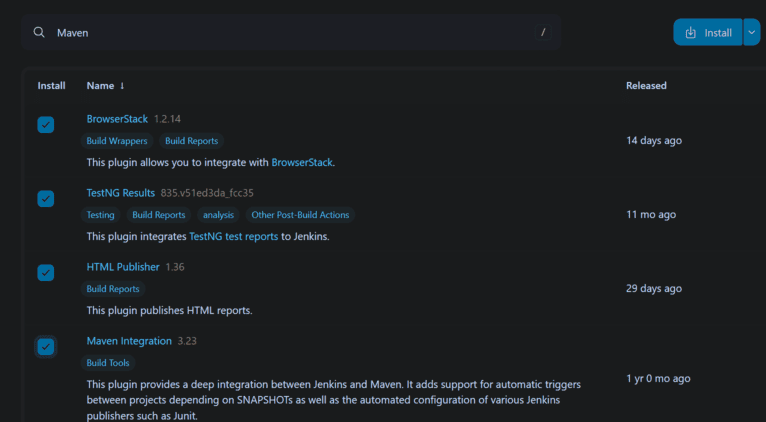Open the Maven Integration plugin link
The width and height of the screenshot is (766, 422).
[129, 341]
